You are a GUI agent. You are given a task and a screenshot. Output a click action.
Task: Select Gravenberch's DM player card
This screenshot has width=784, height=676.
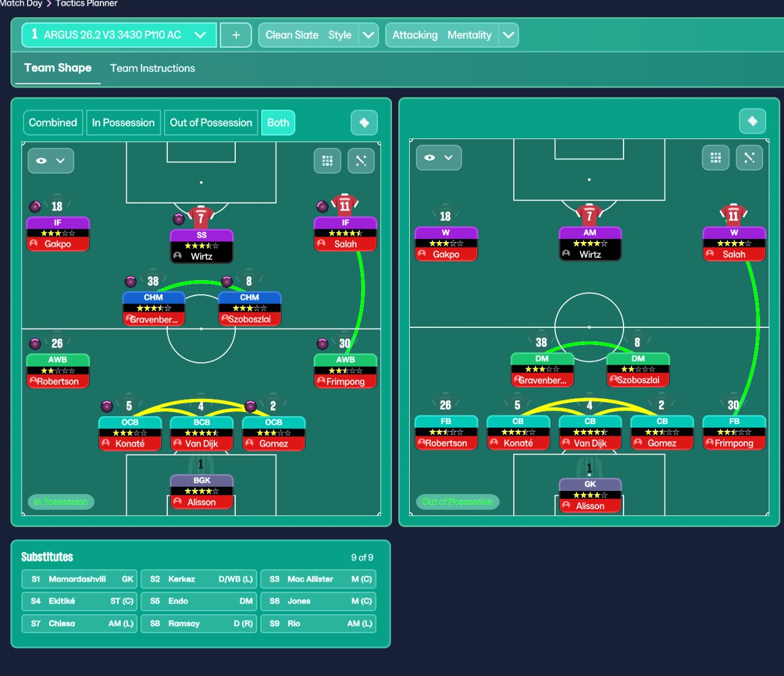pos(542,370)
